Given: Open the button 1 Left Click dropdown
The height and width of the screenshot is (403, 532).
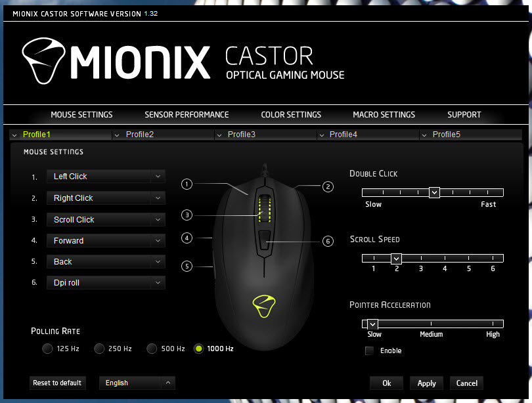Looking at the screenshot, I should click(106, 177).
